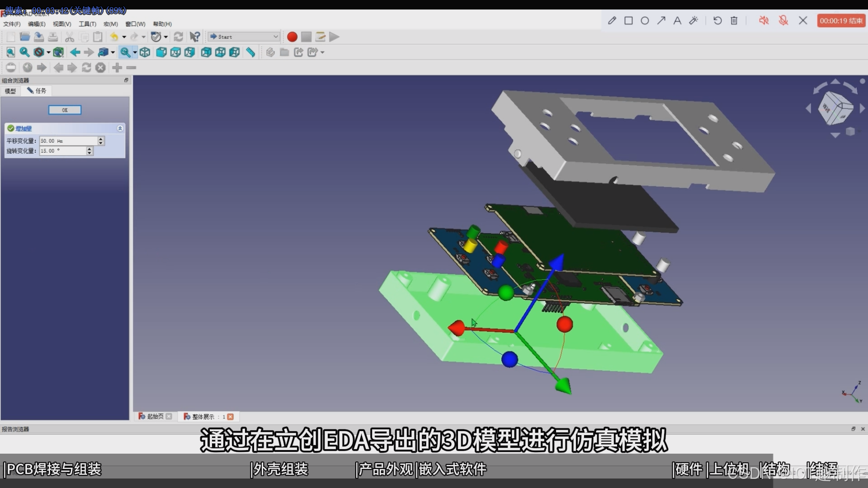
Task: Expand the undo history dropdown arrow
Action: click(124, 37)
